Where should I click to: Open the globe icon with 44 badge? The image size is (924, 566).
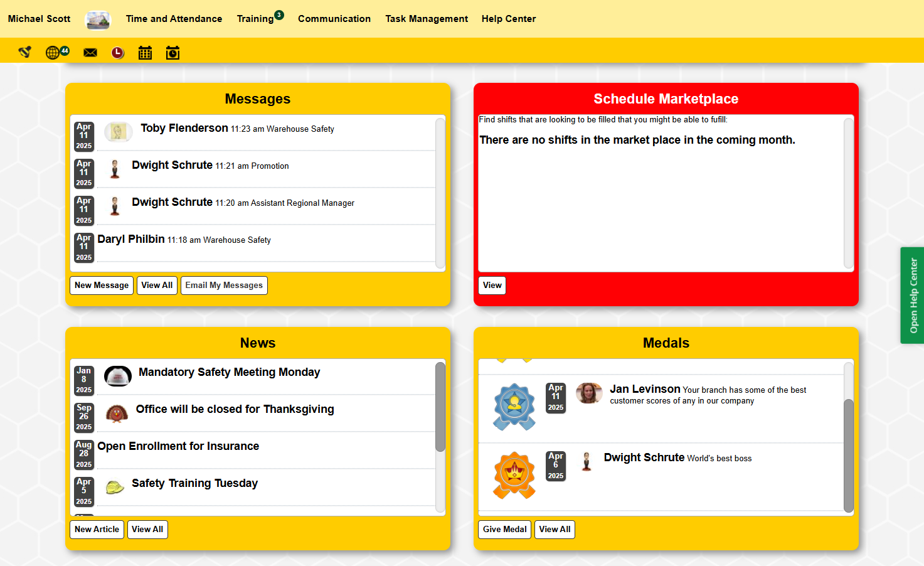[x=53, y=53]
